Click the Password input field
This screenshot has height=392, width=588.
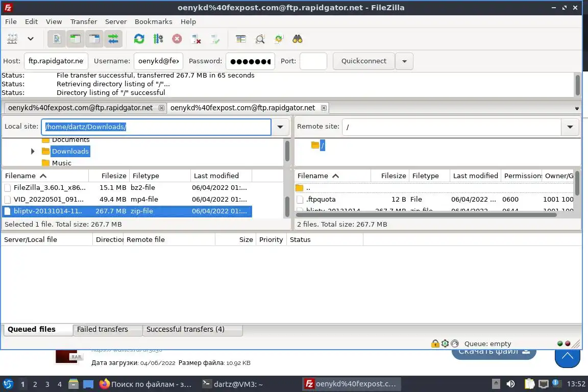pos(250,61)
